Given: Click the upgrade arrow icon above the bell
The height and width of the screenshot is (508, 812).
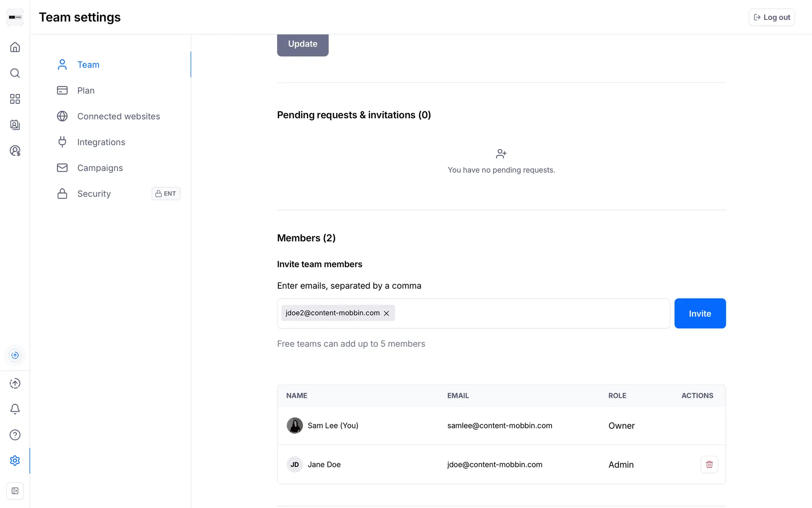Looking at the screenshot, I should [x=15, y=384].
